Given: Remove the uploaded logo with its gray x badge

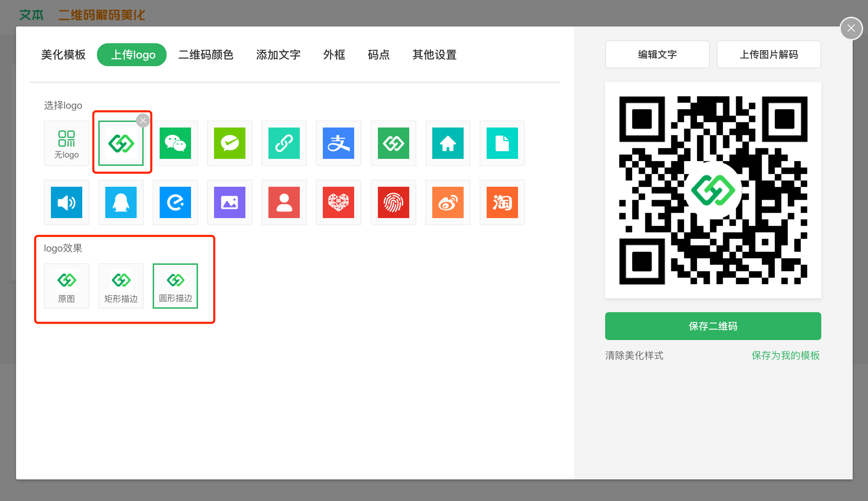Looking at the screenshot, I should [x=143, y=121].
